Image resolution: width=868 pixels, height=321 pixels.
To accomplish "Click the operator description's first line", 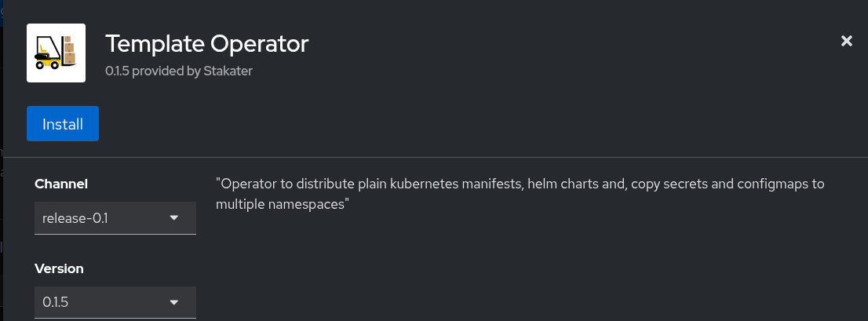I will click(520, 184).
